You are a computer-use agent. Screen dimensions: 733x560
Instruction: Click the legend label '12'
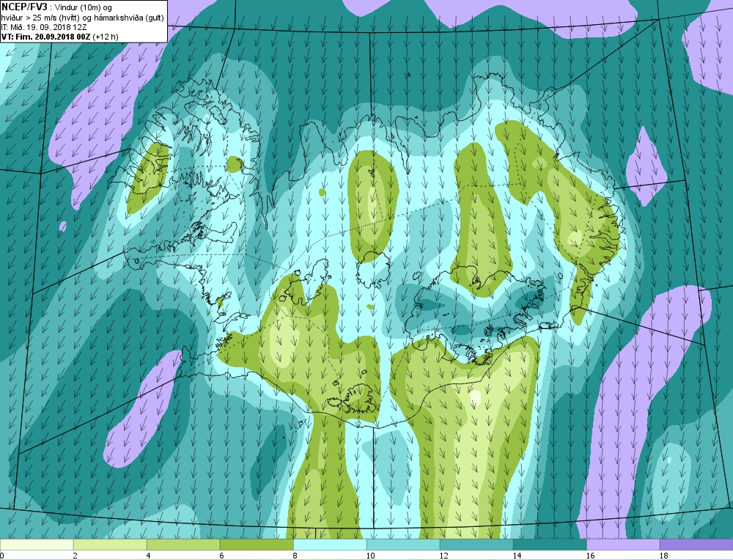(x=443, y=556)
